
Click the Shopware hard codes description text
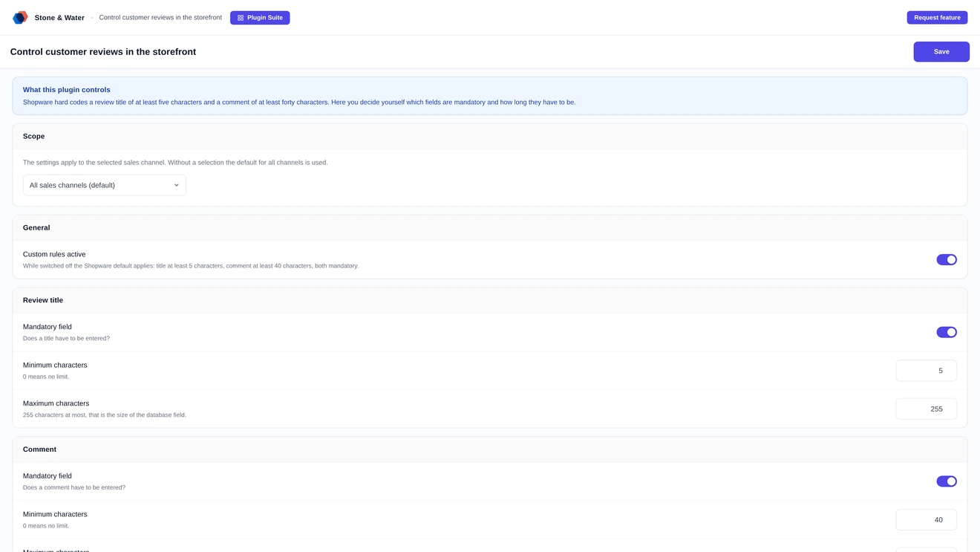(x=299, y=103)
